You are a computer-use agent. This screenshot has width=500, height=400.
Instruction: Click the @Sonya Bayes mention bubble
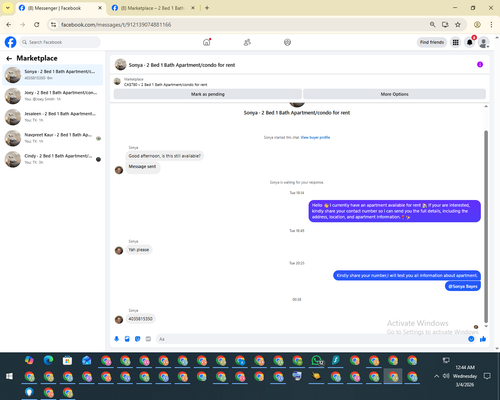pos(463,286)
